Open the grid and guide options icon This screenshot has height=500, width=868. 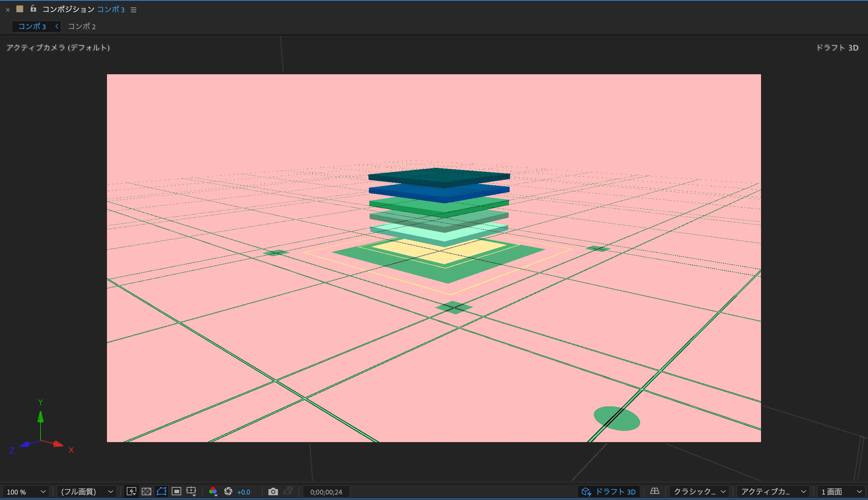click(x=191, y=491)
